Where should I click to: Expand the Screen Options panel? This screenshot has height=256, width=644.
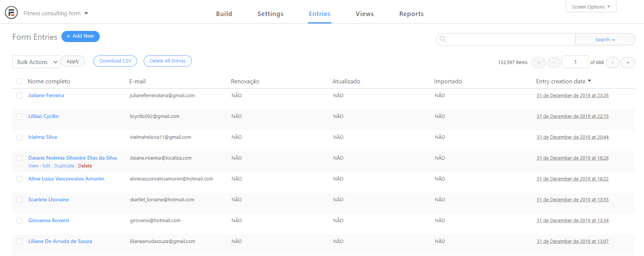click(x=591, y=7)
